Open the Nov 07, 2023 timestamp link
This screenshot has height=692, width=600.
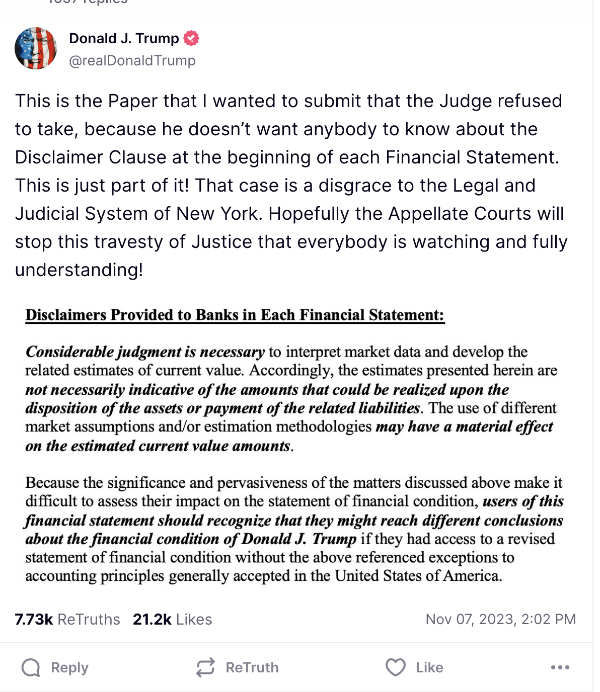click(501, 619)
